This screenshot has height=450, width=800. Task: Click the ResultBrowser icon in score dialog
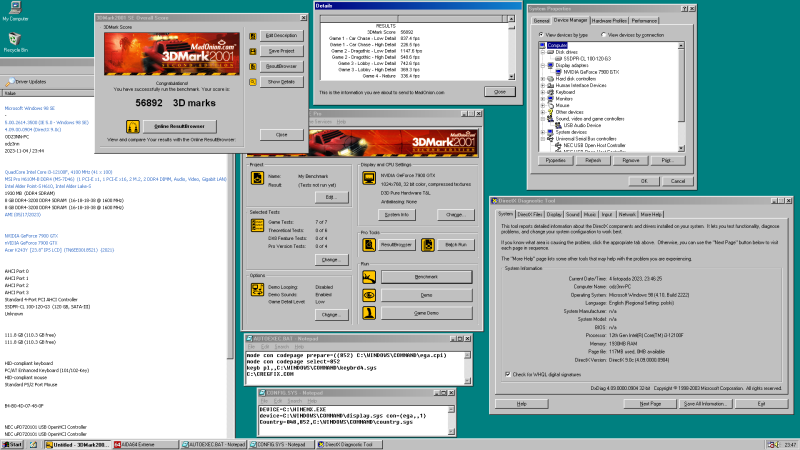tap(253, 66)
